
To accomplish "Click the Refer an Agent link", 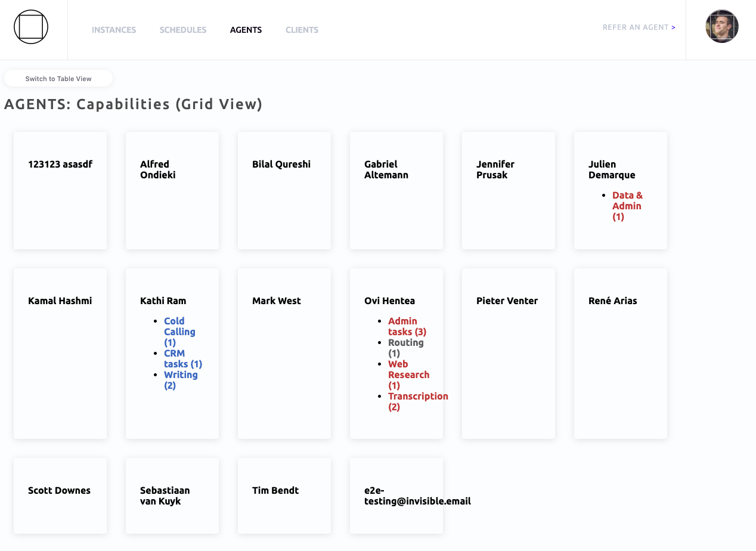I will pyautogui.click(x=639, y=27).
